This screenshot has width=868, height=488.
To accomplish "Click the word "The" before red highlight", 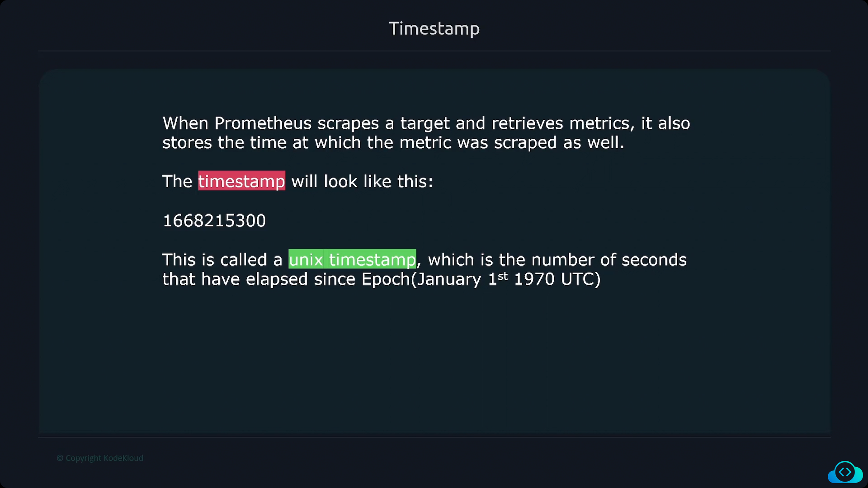I will click(x=177, y=181).
